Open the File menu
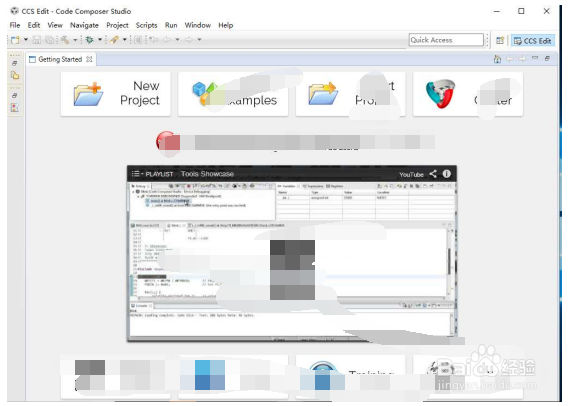This screenshot has height=406, width=570. point(15,25)
